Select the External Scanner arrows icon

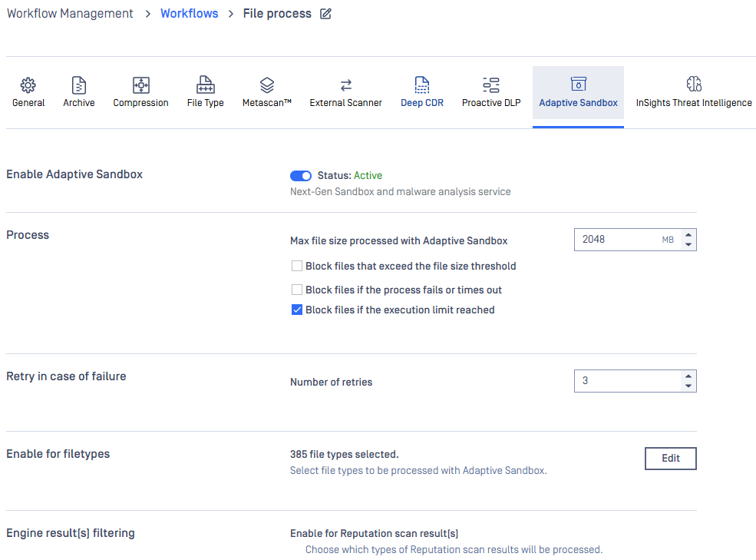click(345, 85)
